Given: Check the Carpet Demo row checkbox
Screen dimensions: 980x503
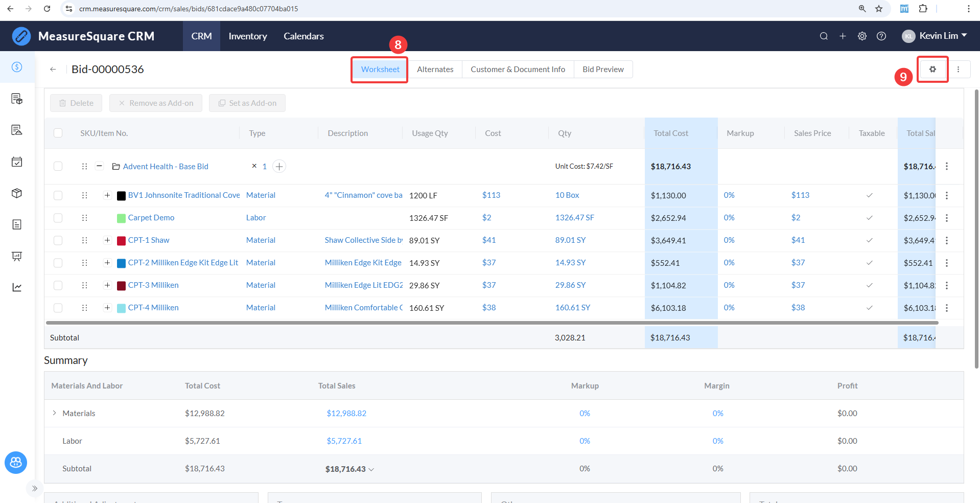Looking at the screenshot, I should click(x=58, y=218).
